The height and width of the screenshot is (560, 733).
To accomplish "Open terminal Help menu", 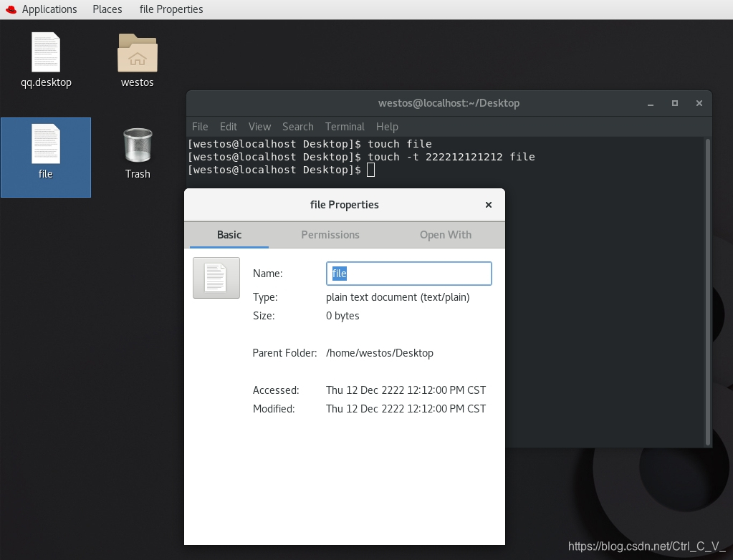I will tap(387, 127).
